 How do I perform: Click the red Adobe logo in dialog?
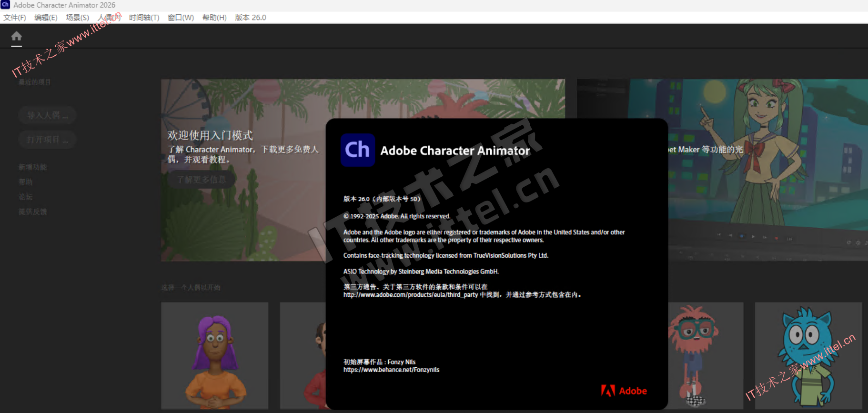point(624,391)
